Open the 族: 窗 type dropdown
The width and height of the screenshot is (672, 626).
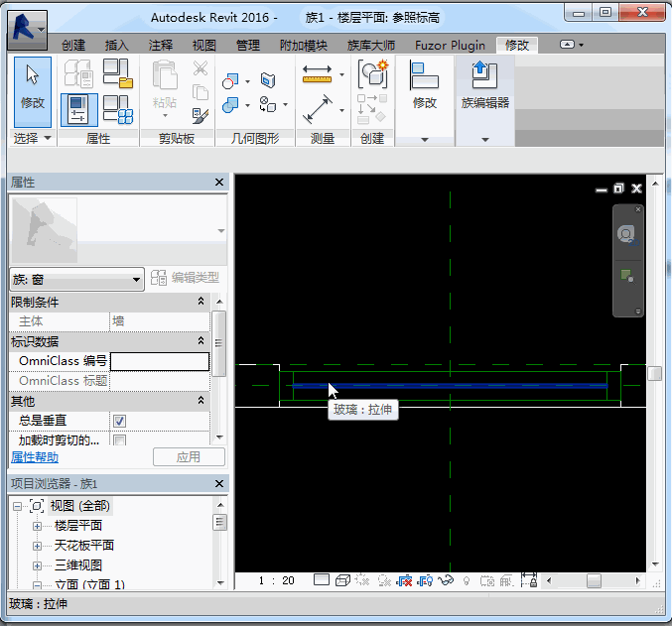(x=137, y=281)
